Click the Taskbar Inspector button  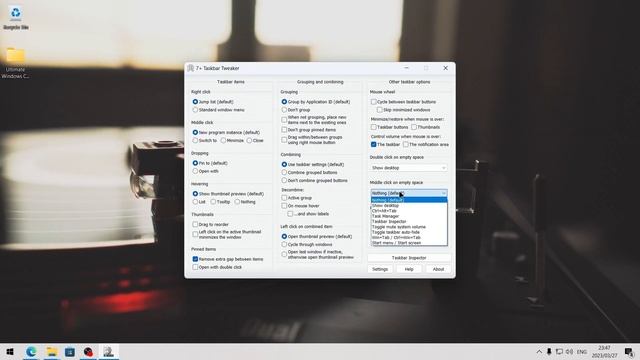(409, 258)
